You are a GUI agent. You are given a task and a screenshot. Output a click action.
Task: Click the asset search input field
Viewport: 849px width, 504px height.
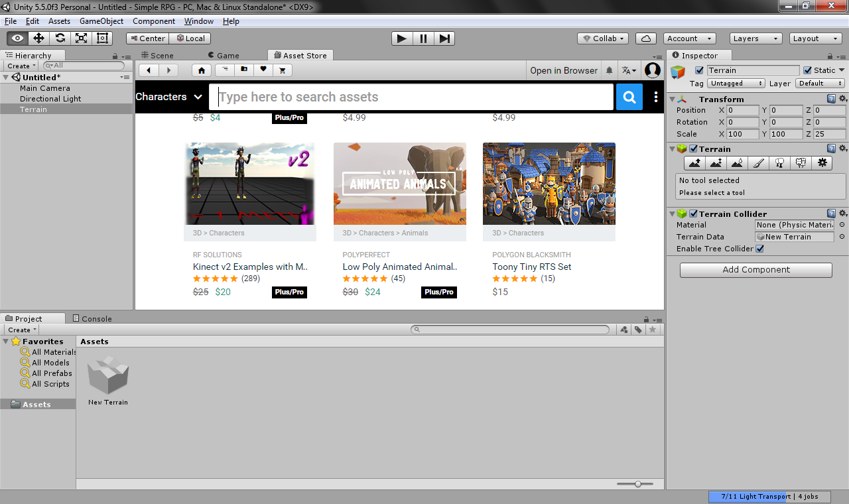click(411, 97)
